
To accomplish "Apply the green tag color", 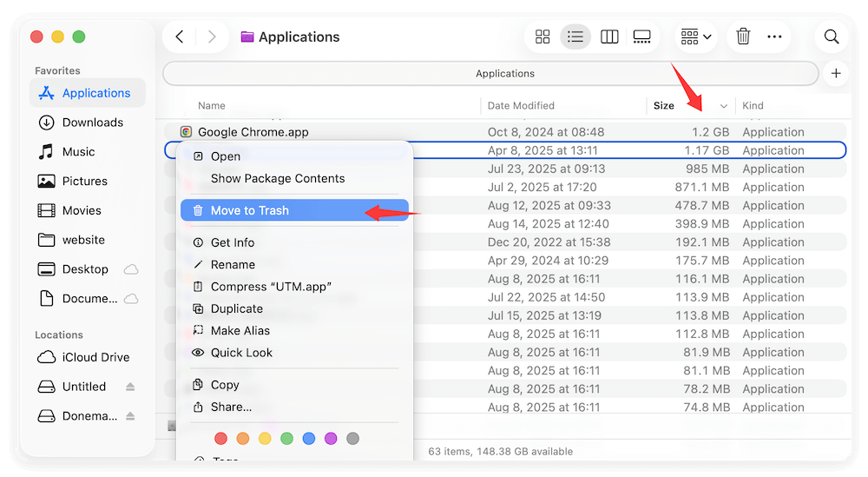I will pos(286,439).
